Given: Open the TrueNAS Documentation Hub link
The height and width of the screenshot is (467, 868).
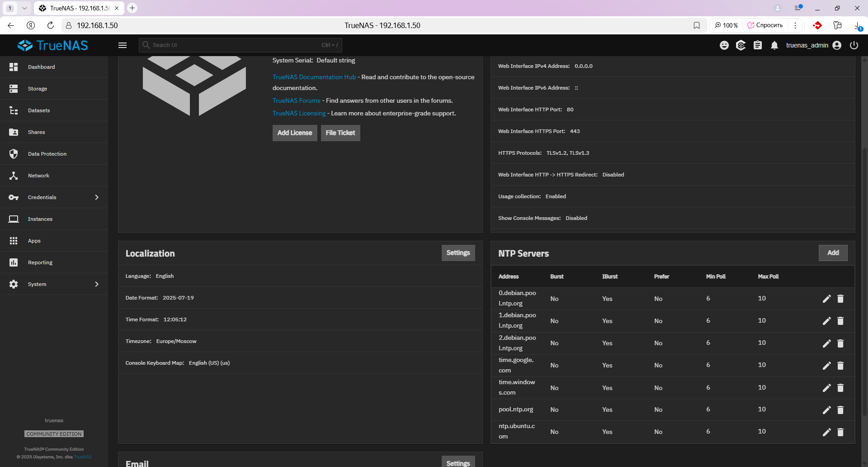Looking at the screenshot, I should pyautogui.click(x=314, y=77).
